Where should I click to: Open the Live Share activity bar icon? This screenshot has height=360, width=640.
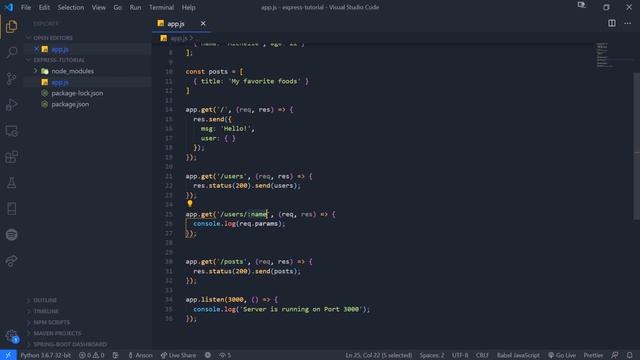pyautogui.click(x=11, y=261)
